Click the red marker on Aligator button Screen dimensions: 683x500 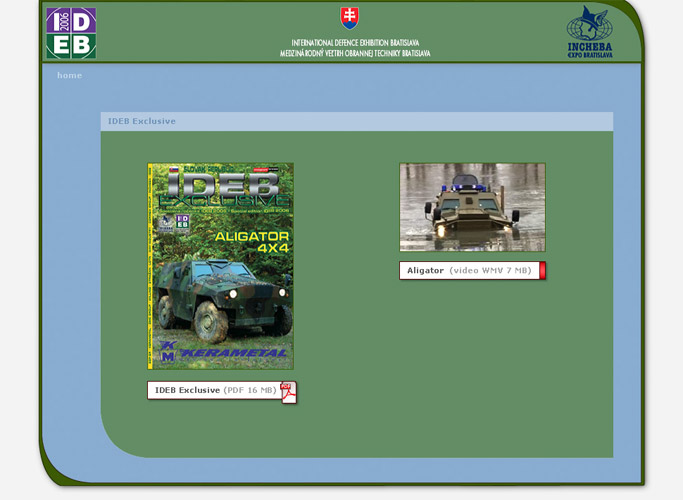click(543, 270)
